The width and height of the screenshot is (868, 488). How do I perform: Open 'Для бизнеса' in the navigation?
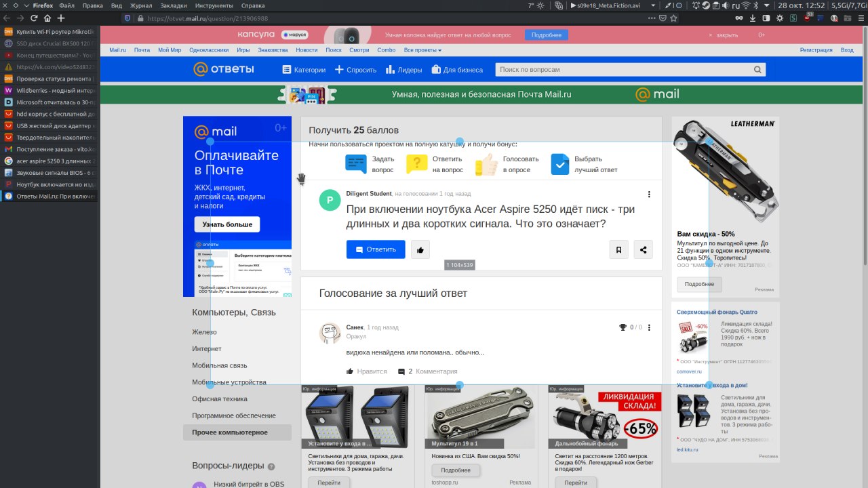tap(457, 70)
